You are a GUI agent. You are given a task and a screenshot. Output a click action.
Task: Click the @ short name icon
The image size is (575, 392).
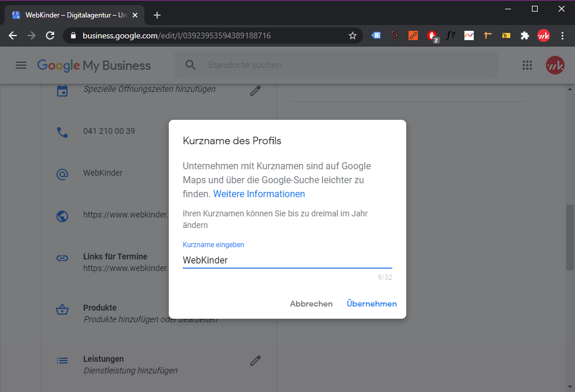point(62,174)
